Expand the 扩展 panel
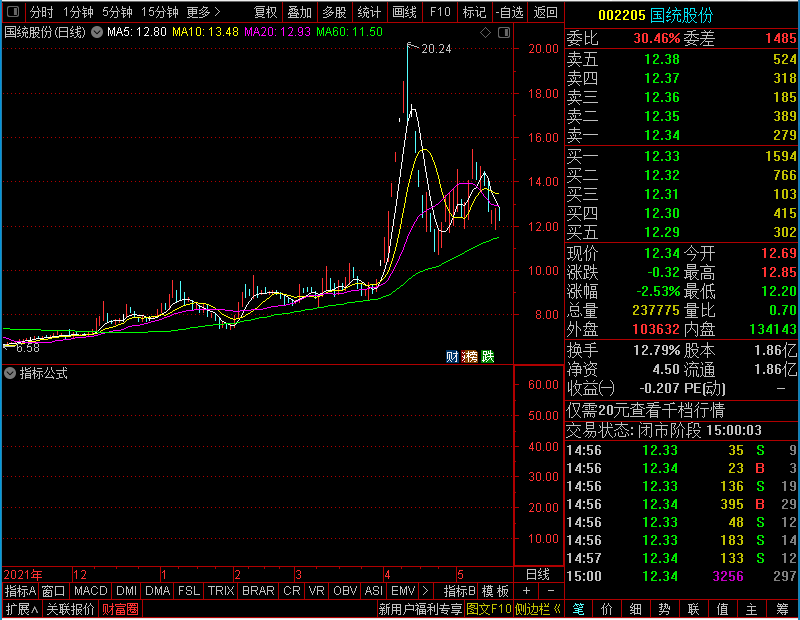The height and width of the screenshot is (620, 800). 22,609
